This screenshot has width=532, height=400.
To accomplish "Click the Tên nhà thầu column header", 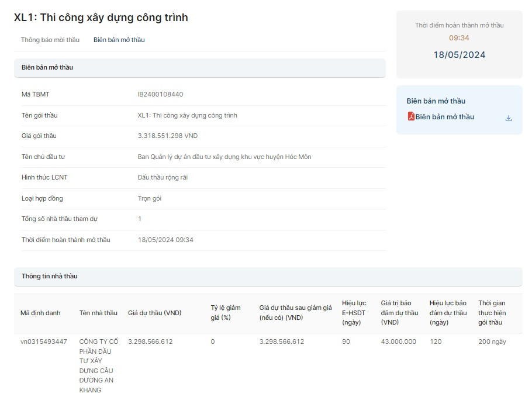I will pos(98,313).
